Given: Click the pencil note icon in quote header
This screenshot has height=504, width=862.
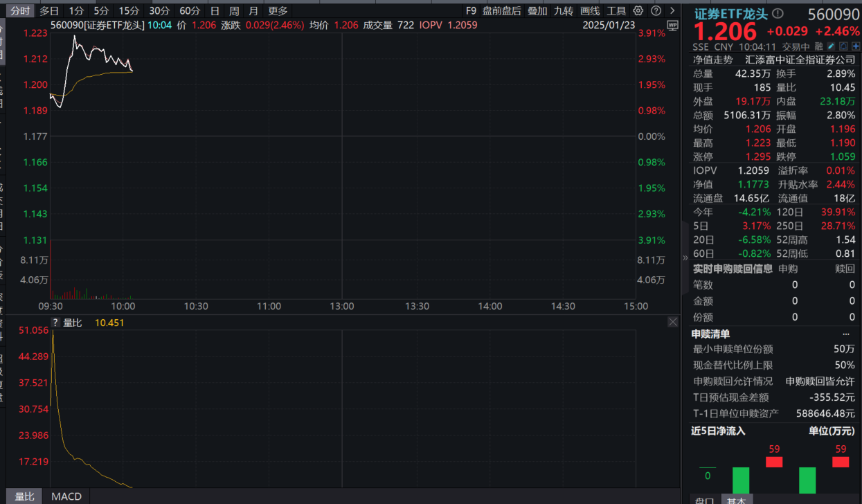Looking at the screenshot, I should pyautogui.click(x=831, y=46).
